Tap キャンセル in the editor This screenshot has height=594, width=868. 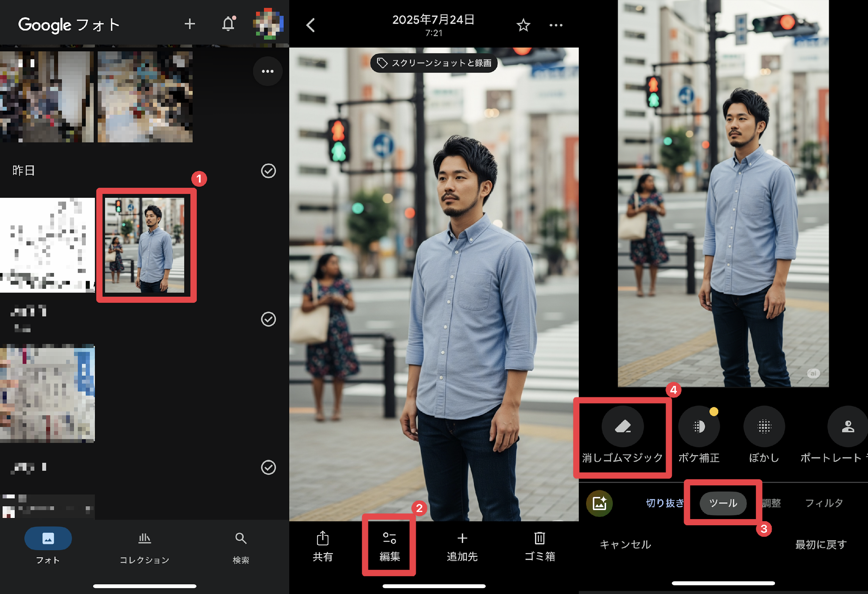[x=626, y=545]
